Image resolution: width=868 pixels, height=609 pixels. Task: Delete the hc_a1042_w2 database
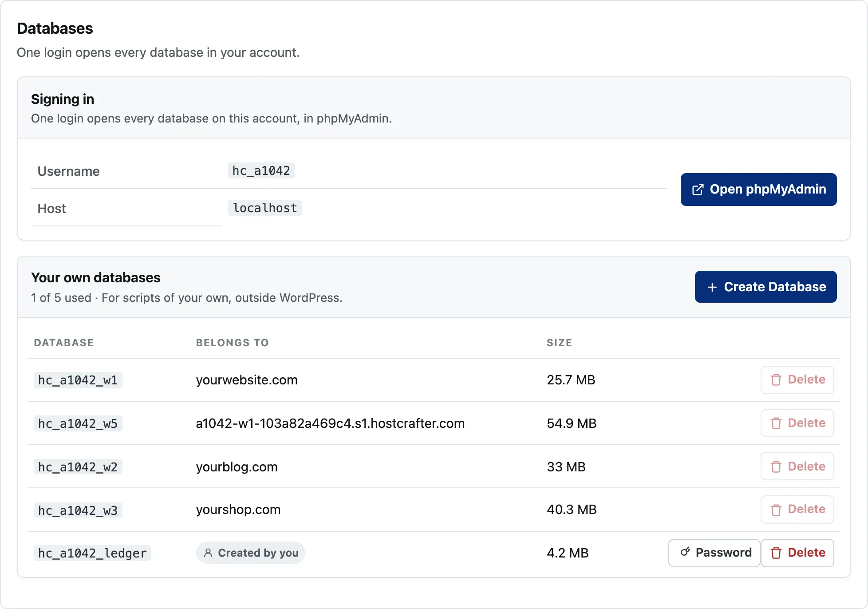pyautogui.click(x=797, y=467)
